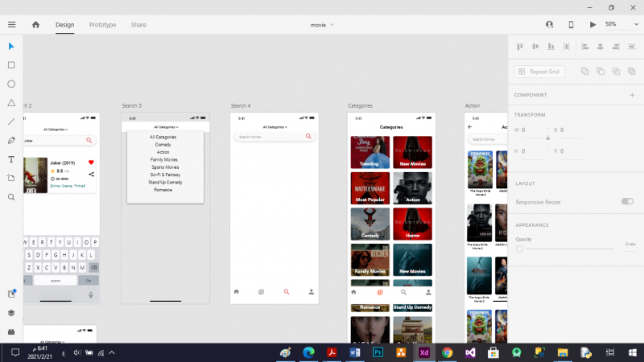Apply boolean Subtract operation icon
The height and width of the screenshot is (362, 644).
(x=601, y=72)
